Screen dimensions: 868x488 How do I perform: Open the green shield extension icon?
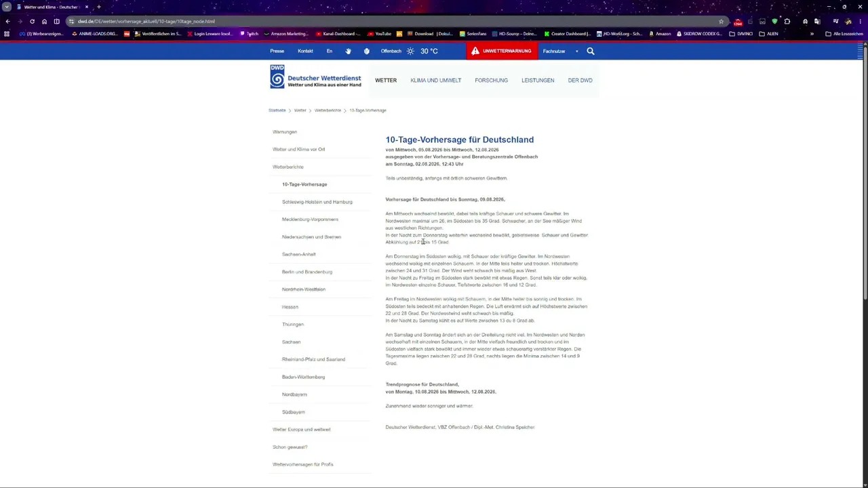pyautogui.click(x=774, y=21)
